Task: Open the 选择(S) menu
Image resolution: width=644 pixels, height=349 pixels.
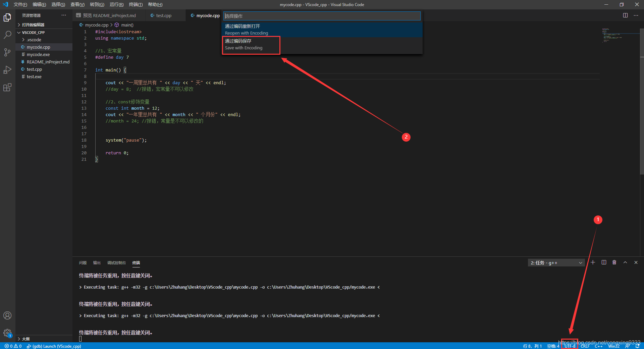Action: (58, 4)
